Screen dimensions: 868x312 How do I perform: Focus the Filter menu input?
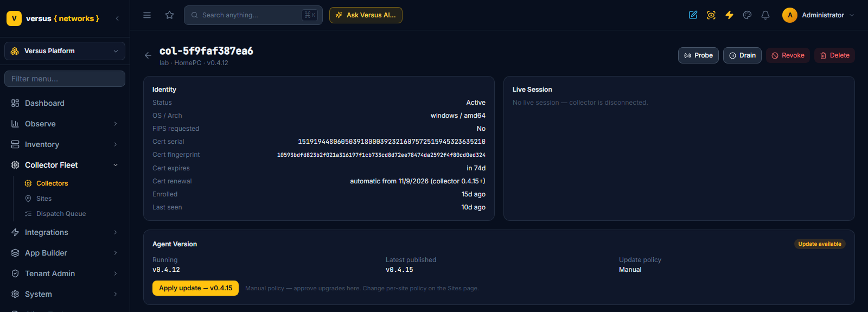click(65, 79)
